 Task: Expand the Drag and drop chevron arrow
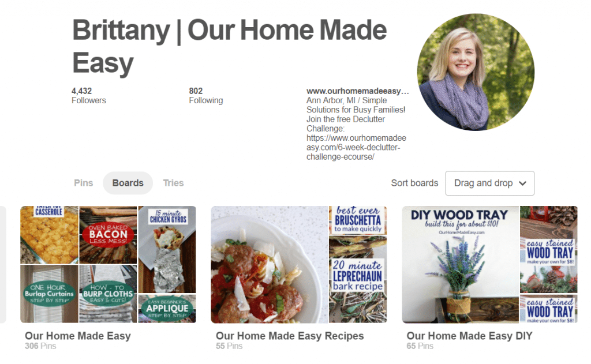[522, 183]
